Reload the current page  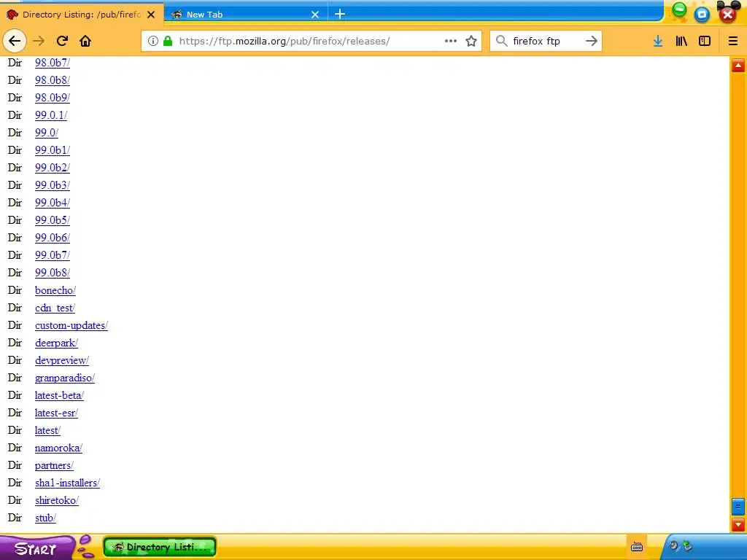(x=62, y=41)
